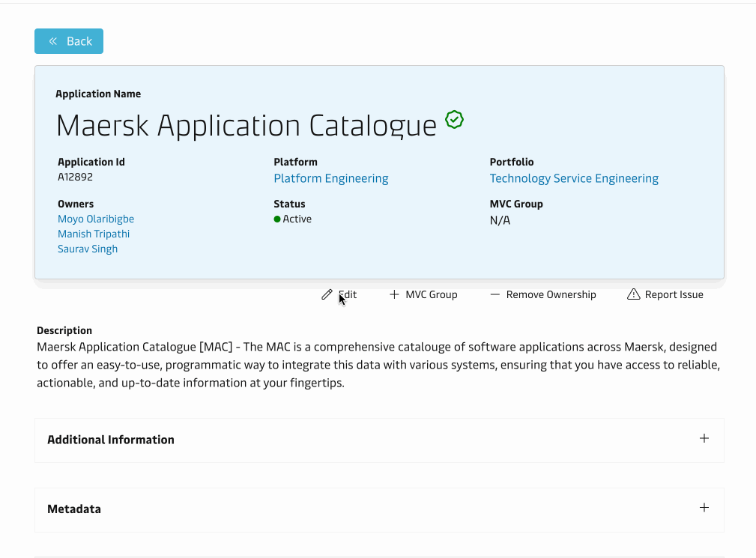Image resolution: width=756 pixels, height=558 pixels.
Task: Expand Additional Information with its plus icon
Action: [704, 438]
